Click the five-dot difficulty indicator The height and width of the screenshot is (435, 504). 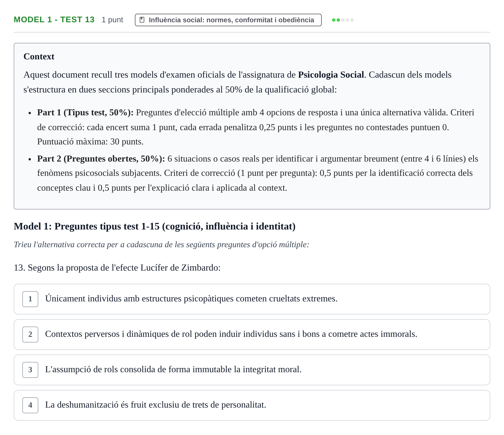pyautogui.click(x=343, y=20)
